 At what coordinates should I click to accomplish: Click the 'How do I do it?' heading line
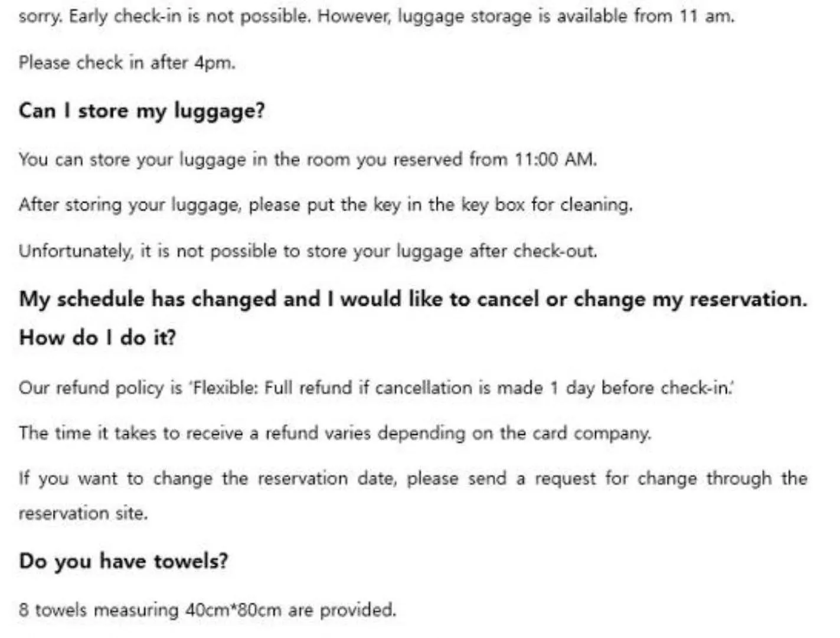97,337
